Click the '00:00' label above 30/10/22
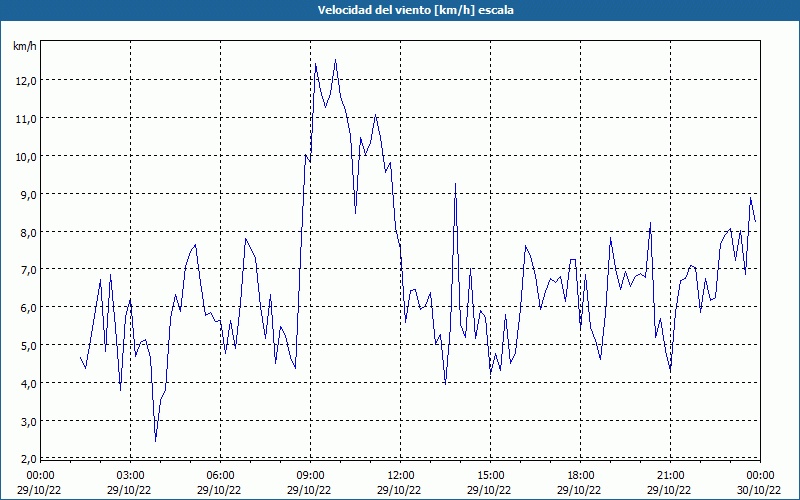Image resolution: width=800 pixels, height=500 pixels. coord(761,476)
